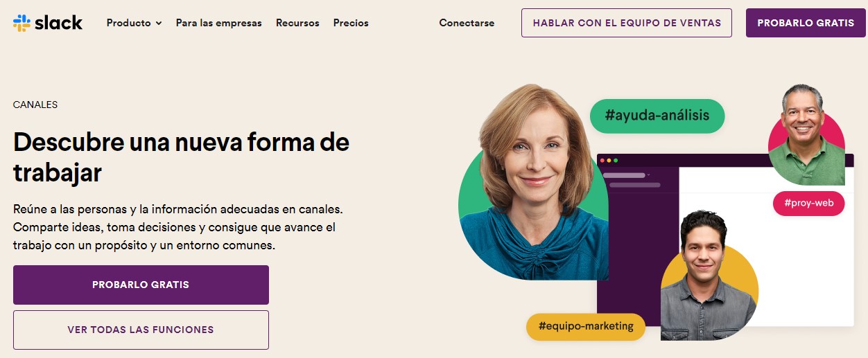Open Para las empresas menu item
The image size is (868, 358).
219,23
